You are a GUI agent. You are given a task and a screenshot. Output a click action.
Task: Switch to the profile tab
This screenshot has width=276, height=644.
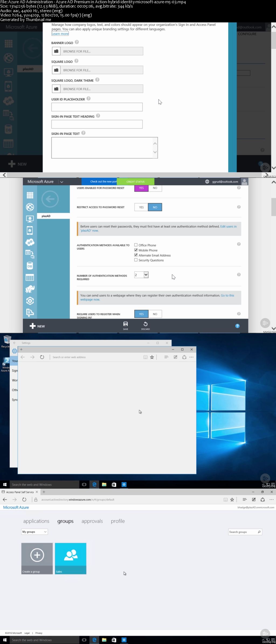118,521
